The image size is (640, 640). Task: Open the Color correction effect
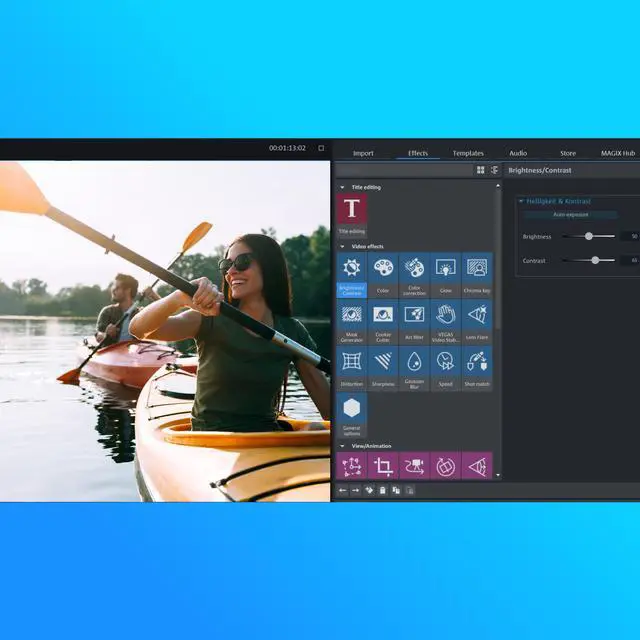click(x=414, y=275)
